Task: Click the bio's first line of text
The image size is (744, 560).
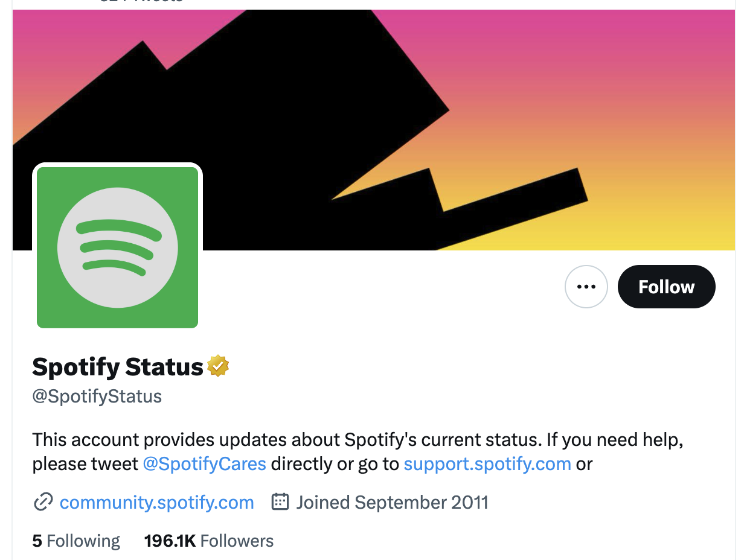Action: click(x=358, y=439)
